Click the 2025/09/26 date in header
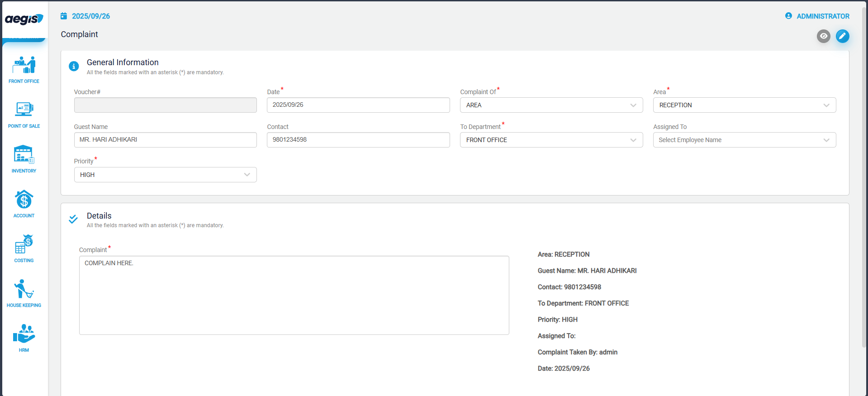The height and width of the screenshot is (396, 868). pyautogui.click(x=90, y=16)
